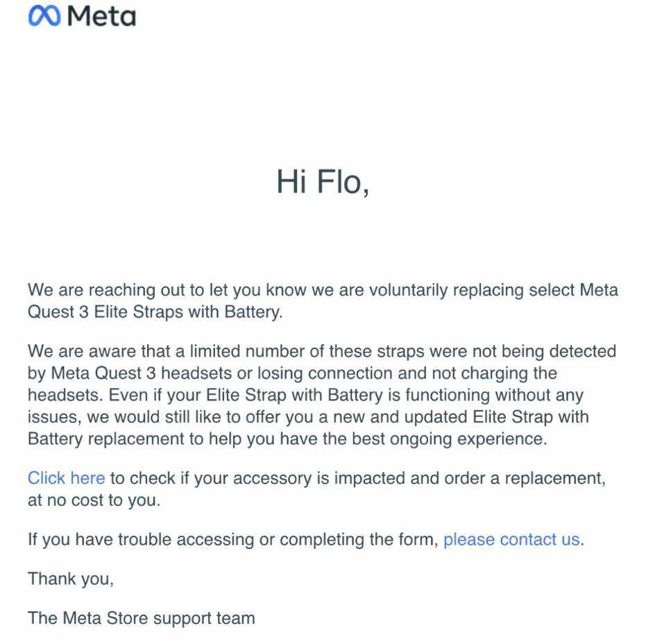Click the line starting "headsets. Even if your"

[x=305, y=395]
